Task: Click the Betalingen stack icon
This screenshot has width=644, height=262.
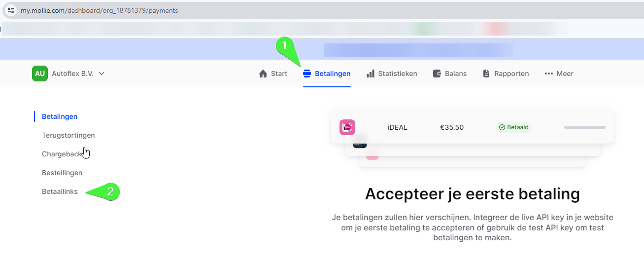Action: click(307, 74)
